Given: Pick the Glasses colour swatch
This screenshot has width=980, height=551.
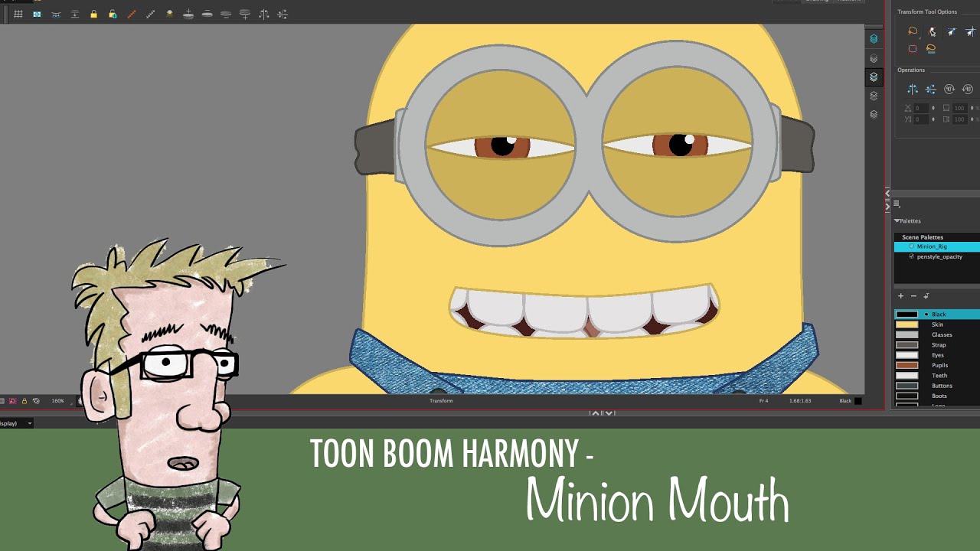Looking at the screenshot, I should coord(907,334).
